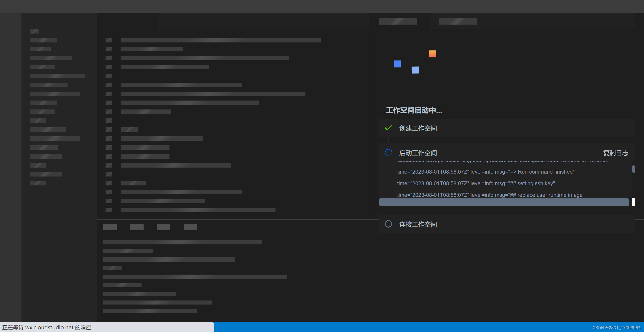Toggle the checkbox on the second file entry
The height and width of the screenshot is (332, 644).
coord(109,49)
